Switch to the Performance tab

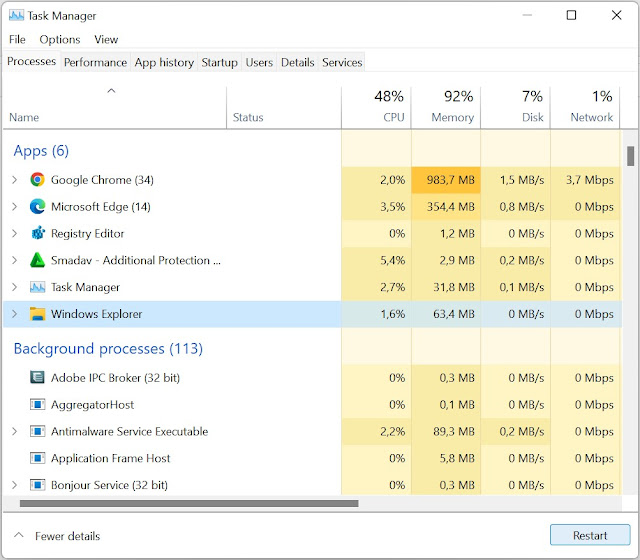(x=95, y=62)
